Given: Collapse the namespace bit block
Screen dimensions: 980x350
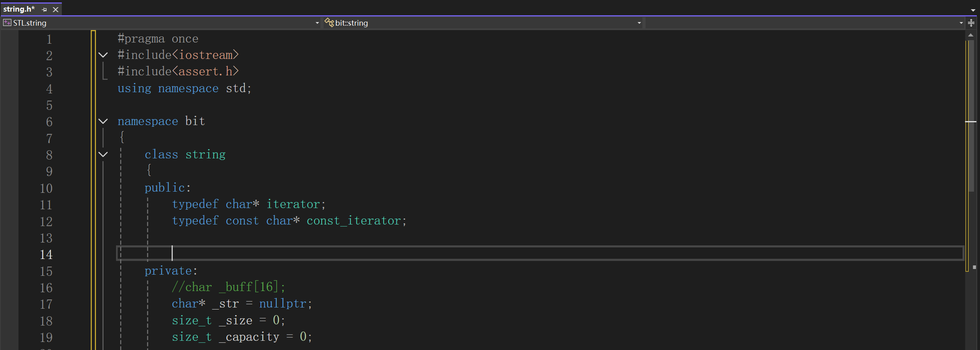Looking at the screenshot, I should click(x=103, y=121).
